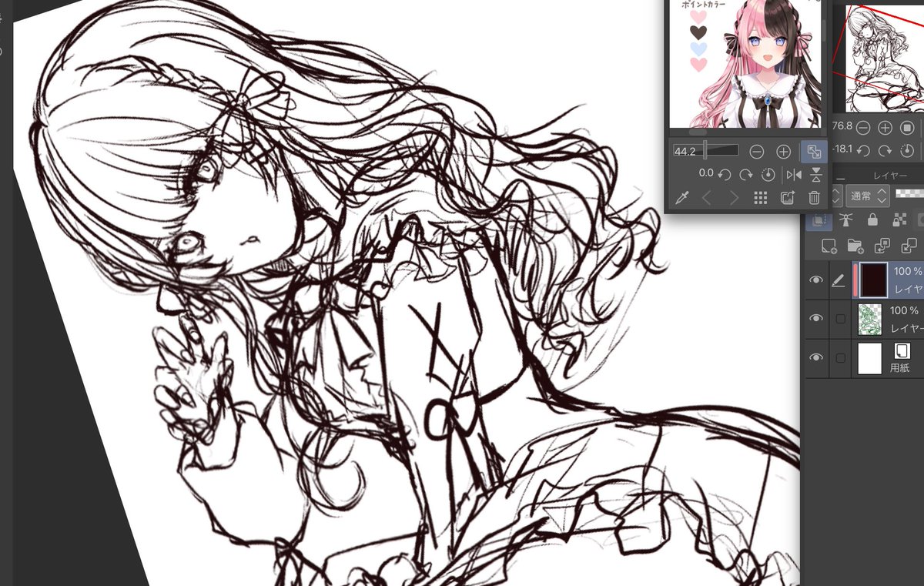The height and width of the screenshot is (586, 924).
Task: Select the white 用紙 paper thumbnail
Action: [869, 358]
